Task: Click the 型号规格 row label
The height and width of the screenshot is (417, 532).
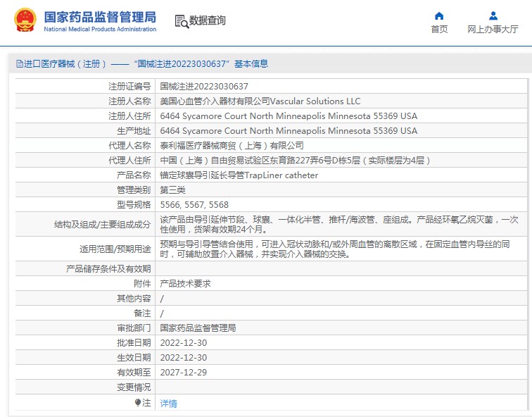Action: (134, 205)
